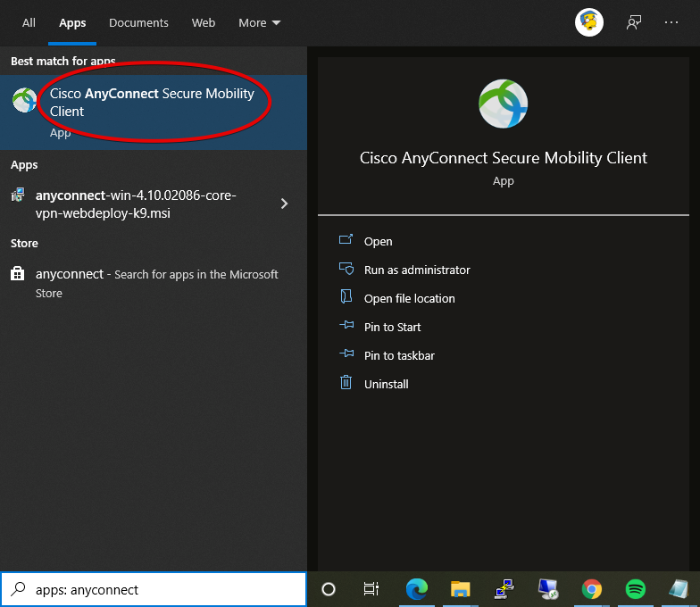Switch to the Web search tab
Viewport: 700px width, 607px height.
pos(204,23)
